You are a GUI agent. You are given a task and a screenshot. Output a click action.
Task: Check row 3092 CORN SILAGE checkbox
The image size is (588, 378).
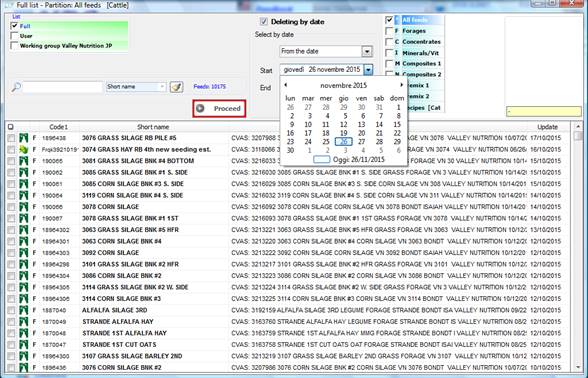[12, 253]
